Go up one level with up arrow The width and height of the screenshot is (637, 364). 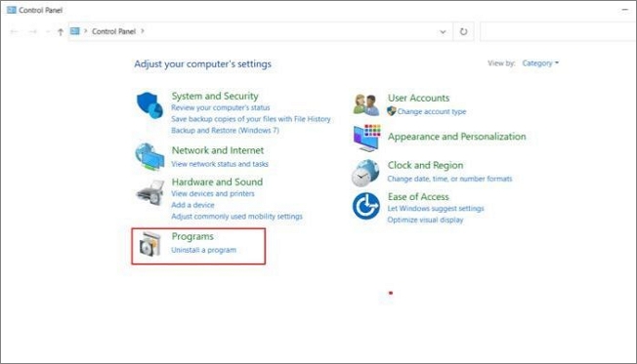(61, 31)
